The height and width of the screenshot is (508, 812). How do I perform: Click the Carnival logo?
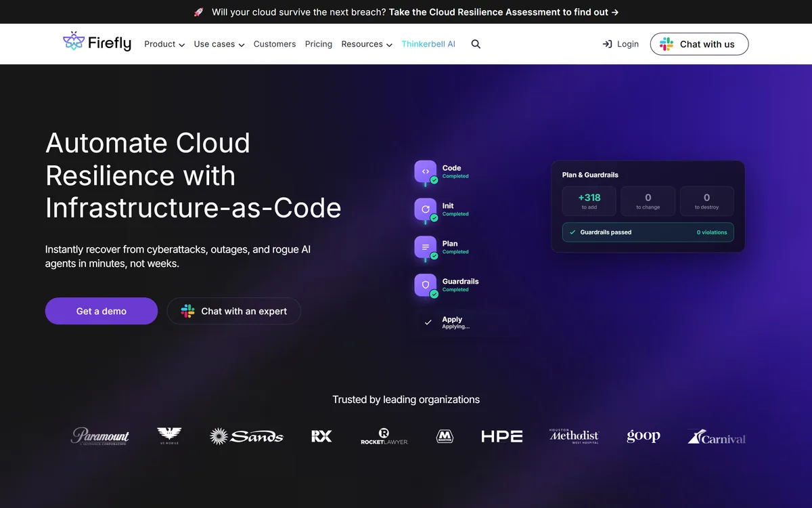click(717, 437)
